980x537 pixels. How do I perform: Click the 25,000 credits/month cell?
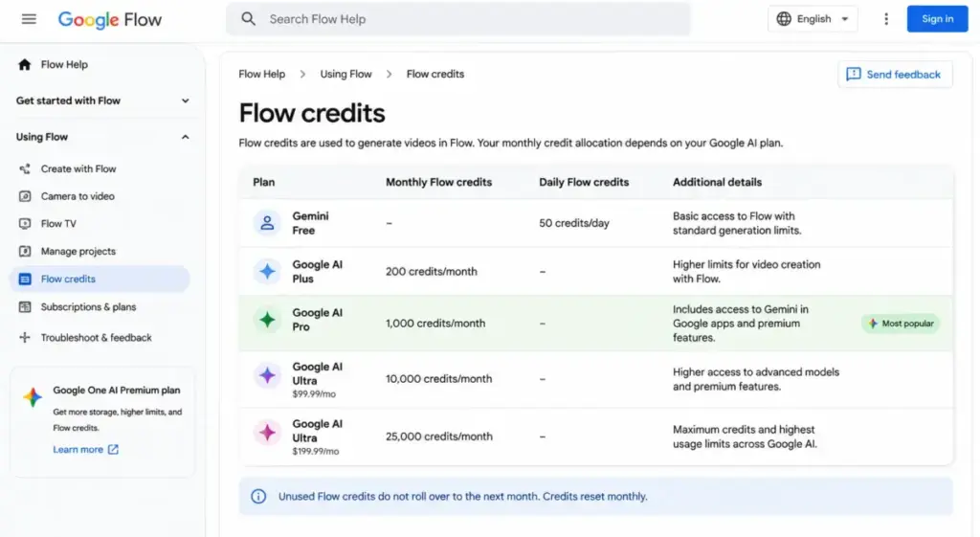pyautogui.click(x=438, y=436)
